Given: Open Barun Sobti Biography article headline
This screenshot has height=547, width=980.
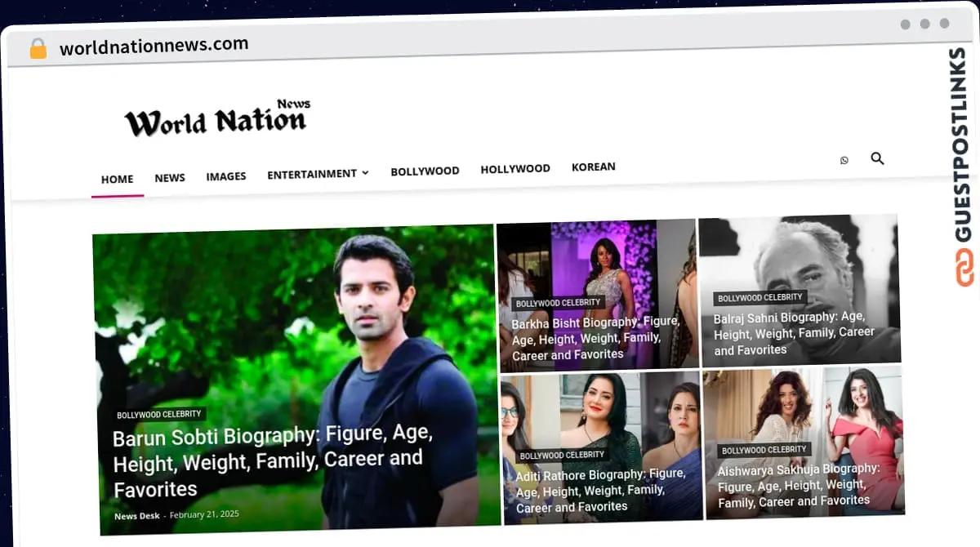Looking at the screenshot, I should click(x=273, y=462).
